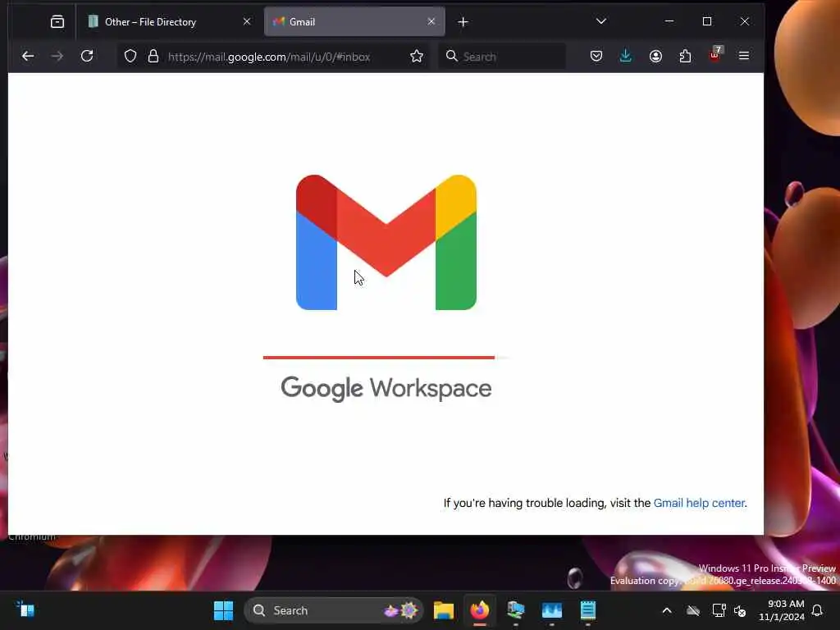Open the clock showing 9:03 AM
The width and height of the screenshot is (840, 630).
pos(782,610)
